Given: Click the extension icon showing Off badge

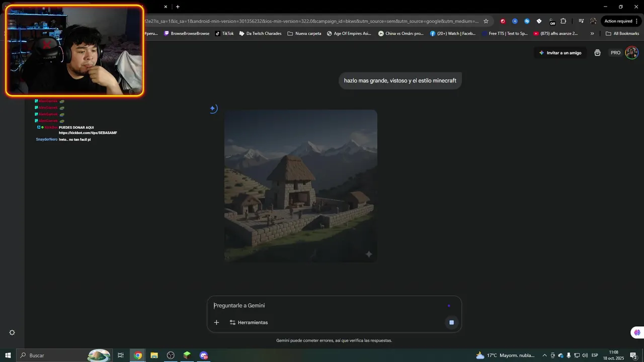Looking at the screenshot, I should coord(552,22).
